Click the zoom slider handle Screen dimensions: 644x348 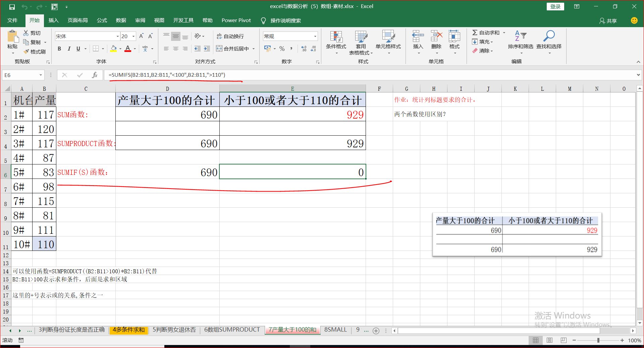[x=598, y=340]
